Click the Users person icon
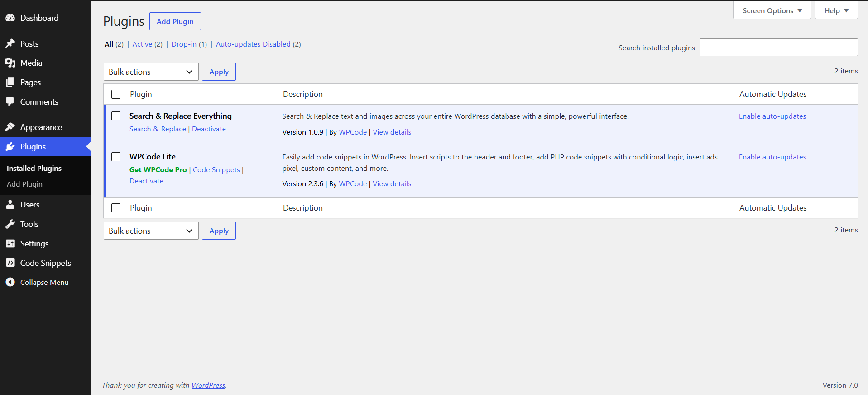Image resolution: width=868 pixels, height=395 pixels. point(10,205)
